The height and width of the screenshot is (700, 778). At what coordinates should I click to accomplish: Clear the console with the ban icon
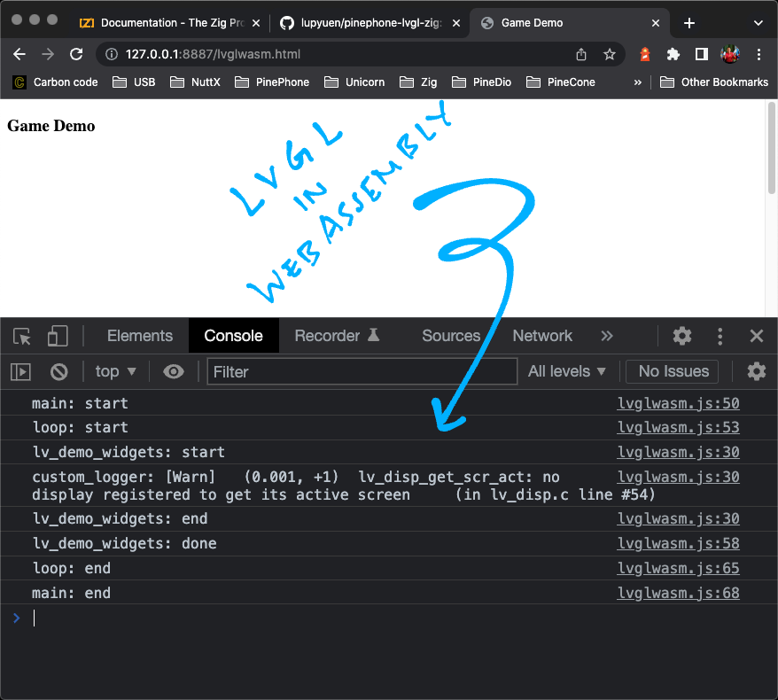[58, 371]
